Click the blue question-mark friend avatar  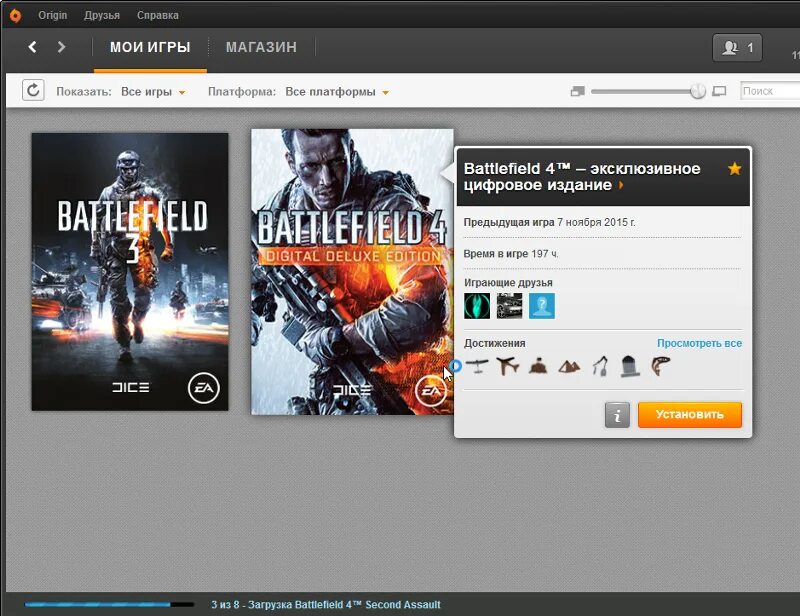point(542,306)
